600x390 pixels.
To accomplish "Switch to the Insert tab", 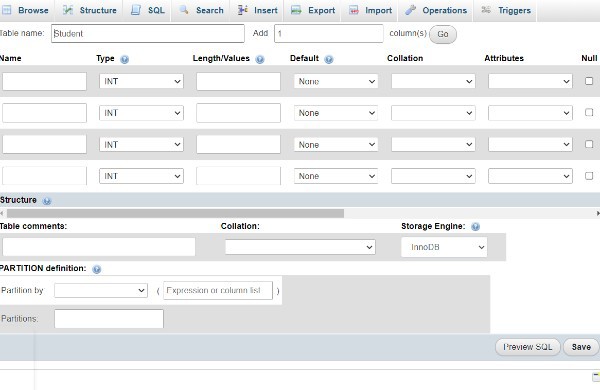I will point(258,10).
